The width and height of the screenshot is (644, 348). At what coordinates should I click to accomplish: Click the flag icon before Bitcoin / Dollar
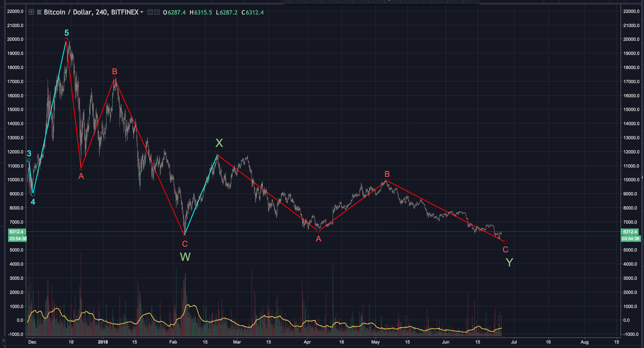coord(39,12)
